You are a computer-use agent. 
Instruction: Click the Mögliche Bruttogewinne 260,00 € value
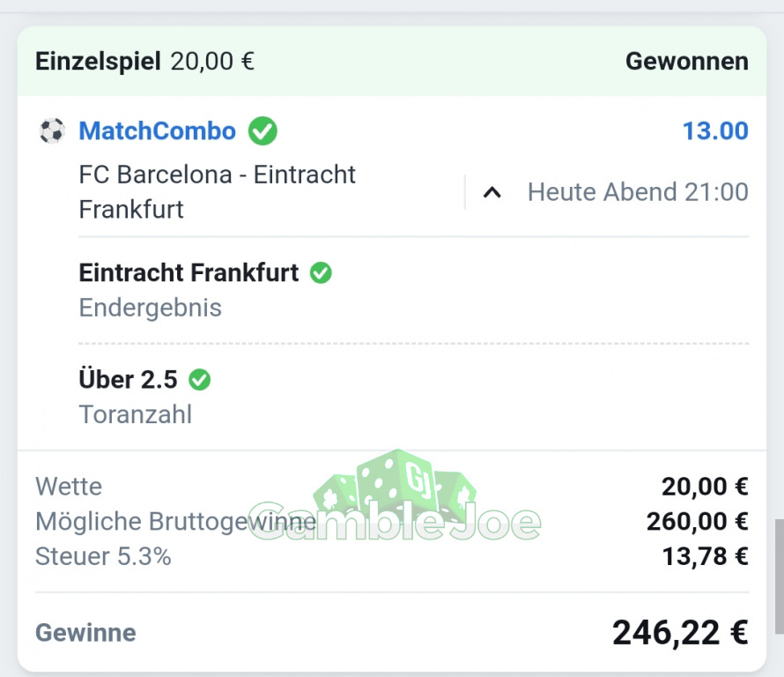click(698, 521)
